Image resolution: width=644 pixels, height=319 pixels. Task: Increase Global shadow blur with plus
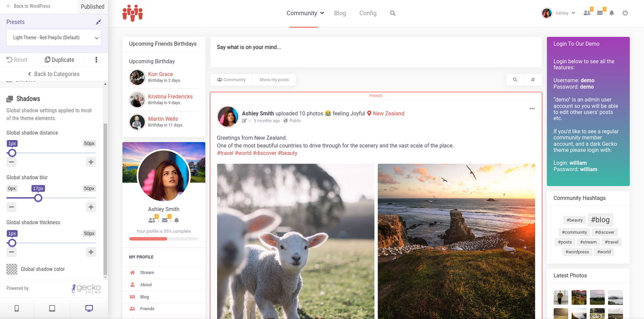[x=90, y=207]
